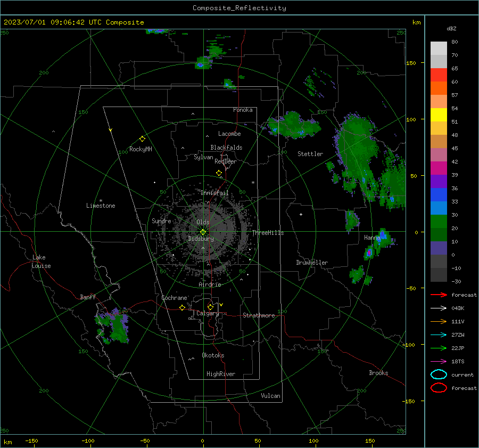Click the asterisk marker above Limestone
This screenshot has height=448, width=479.
click(101, 201)
